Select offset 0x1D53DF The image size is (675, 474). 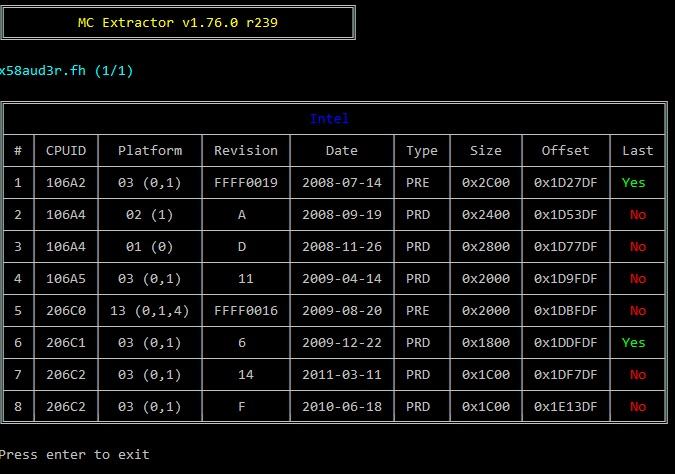click(565, 214)
